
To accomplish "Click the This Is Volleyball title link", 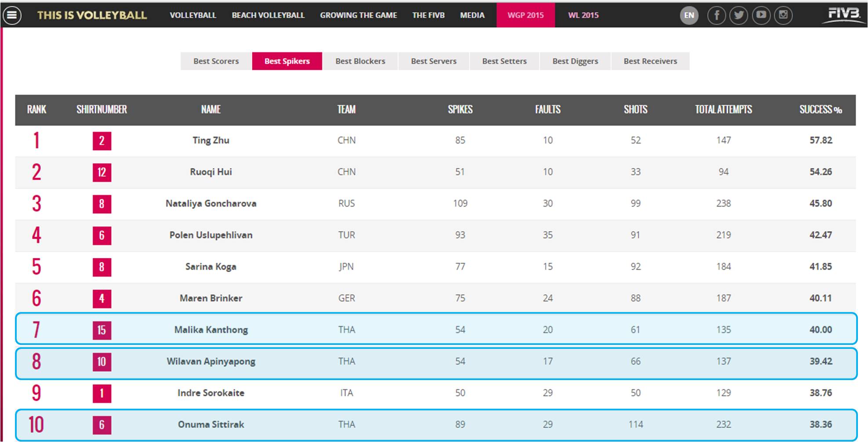I will tap(92, 15).
